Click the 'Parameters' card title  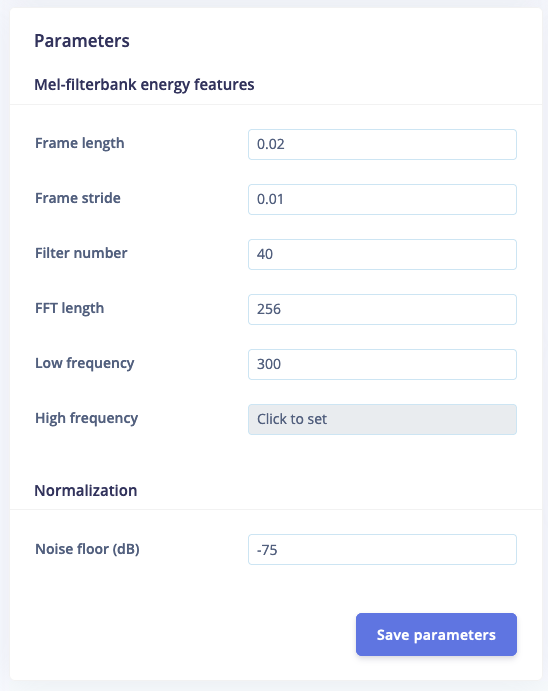(x=82, y=41)
